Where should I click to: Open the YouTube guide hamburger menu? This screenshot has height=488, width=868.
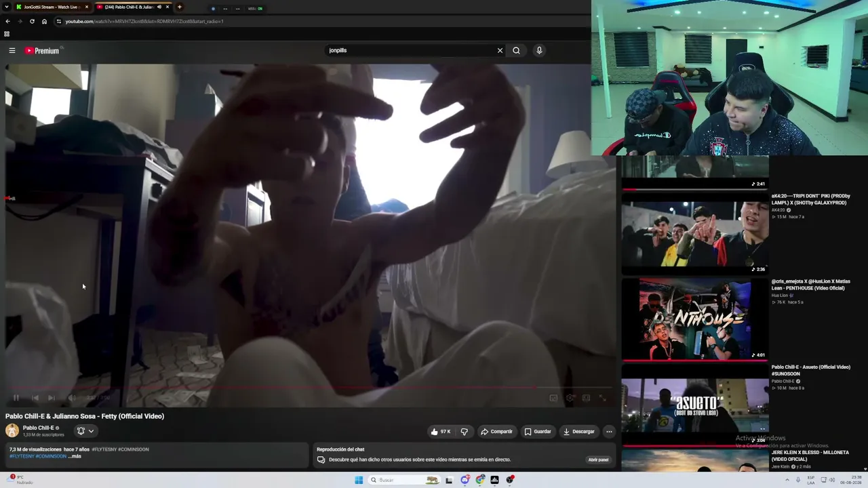(12, 50)
